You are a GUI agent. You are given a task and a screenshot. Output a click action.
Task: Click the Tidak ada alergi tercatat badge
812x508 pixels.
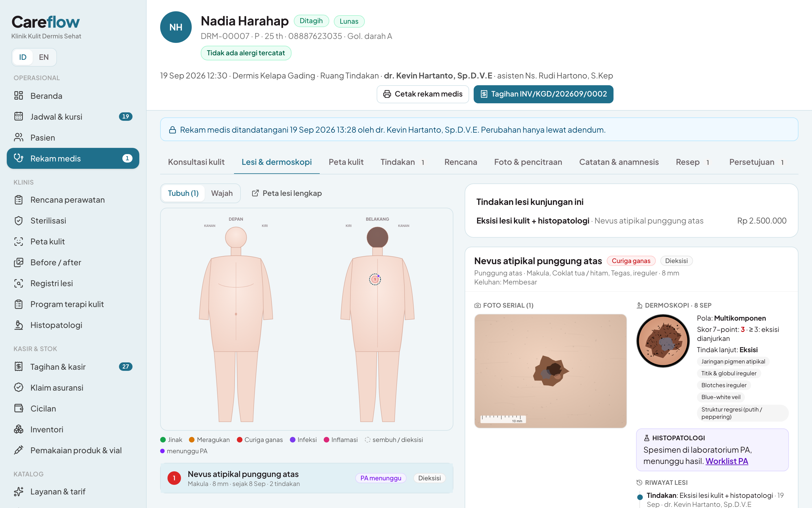246,53
